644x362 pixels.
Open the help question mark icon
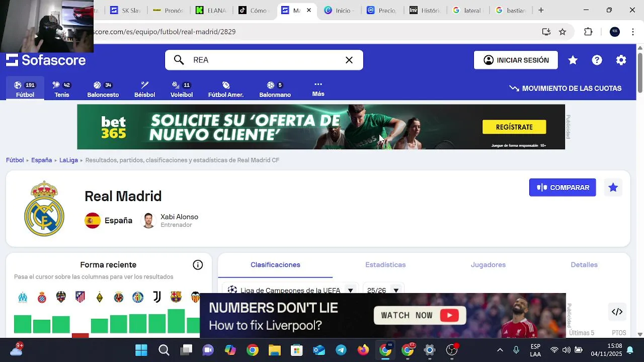coord(597,60)
